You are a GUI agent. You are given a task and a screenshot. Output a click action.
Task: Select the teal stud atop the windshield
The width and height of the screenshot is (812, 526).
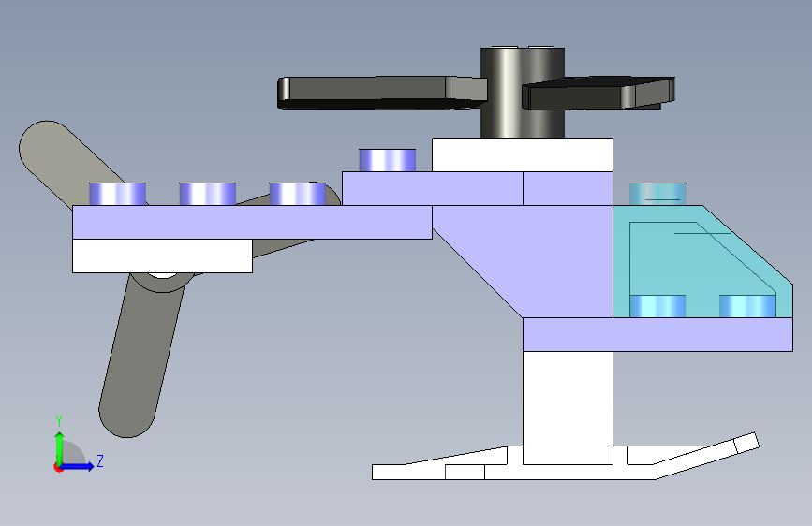pos(657,194)
